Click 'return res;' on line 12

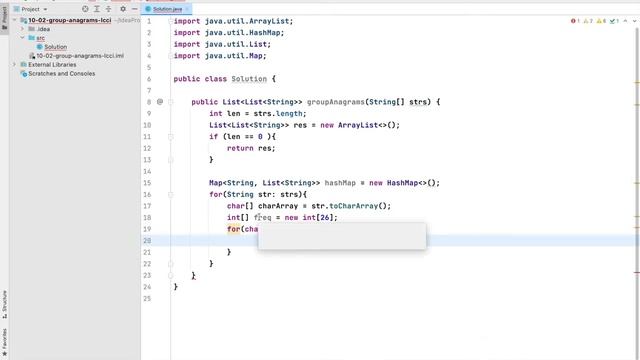251,148
